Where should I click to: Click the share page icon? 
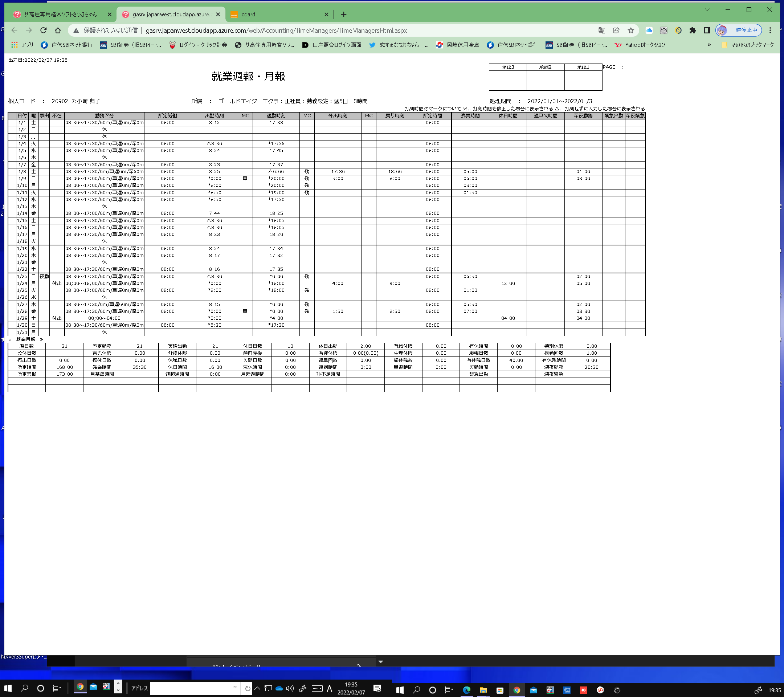coord(616,30)
